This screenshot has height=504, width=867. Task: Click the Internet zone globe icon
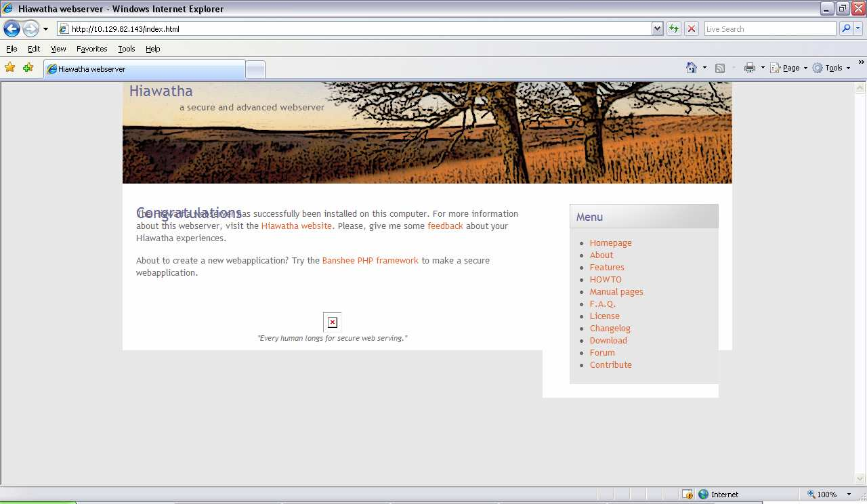tap(703, 495)
